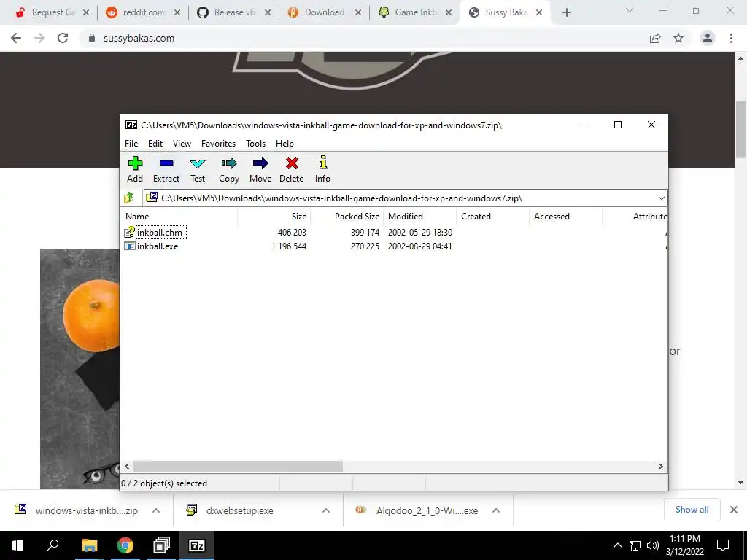Expand options for Algodoo download item
Image resolution: width=747 pixels, height=560 pixels.
tap(496, 510)
